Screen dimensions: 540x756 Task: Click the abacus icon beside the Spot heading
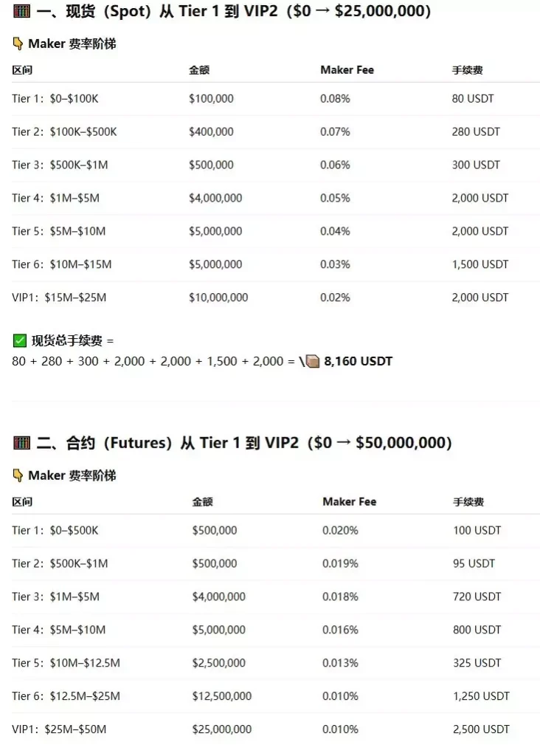(x=21, y=11)
